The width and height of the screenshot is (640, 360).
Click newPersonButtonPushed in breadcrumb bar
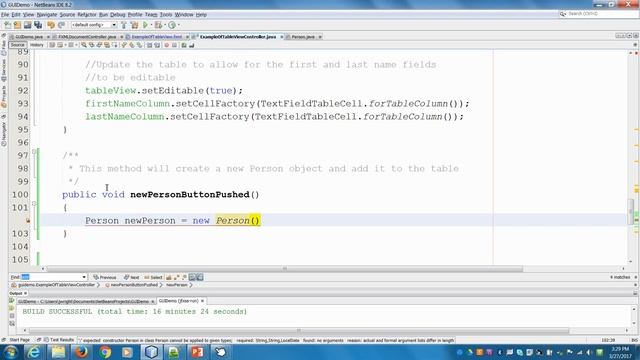tap(134, 285)
